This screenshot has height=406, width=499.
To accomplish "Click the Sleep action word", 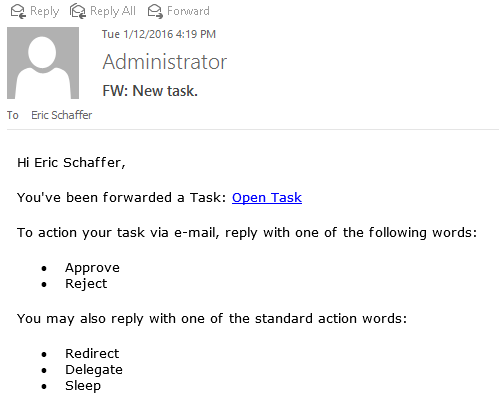I will coord(83,386).
